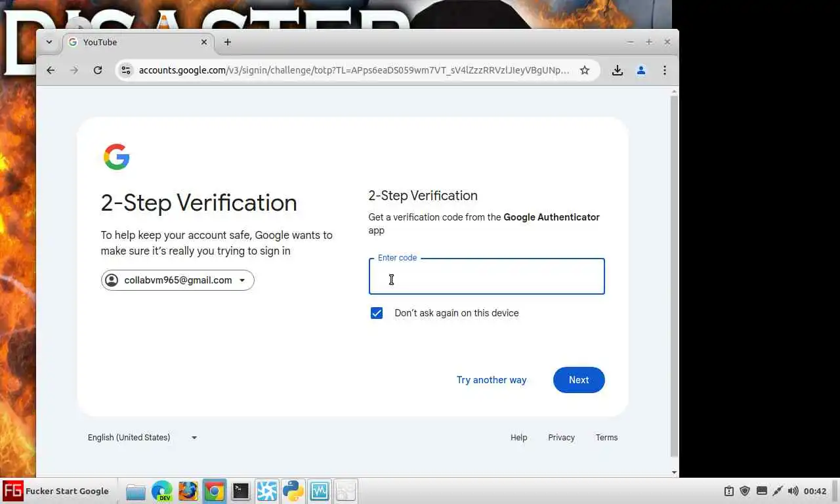Uncheck Don't ask again on this device
Image resolution: width=840 pixels, height=504 pixels.
[x=377, y=313]
